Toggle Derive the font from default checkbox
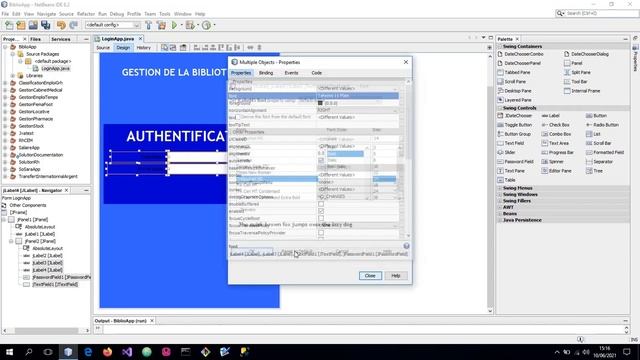This screenshot has height=360, width=640. 238,117
